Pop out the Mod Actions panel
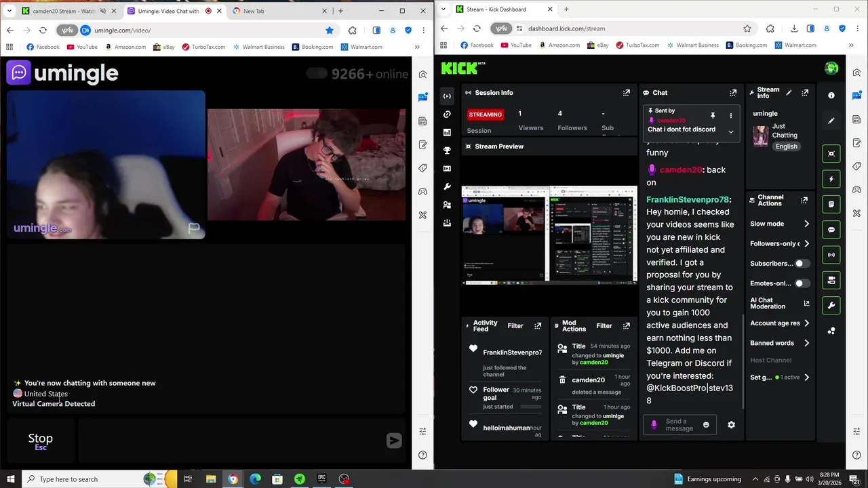The height and width of the screenshot is (488, 868). click(627, 326)
